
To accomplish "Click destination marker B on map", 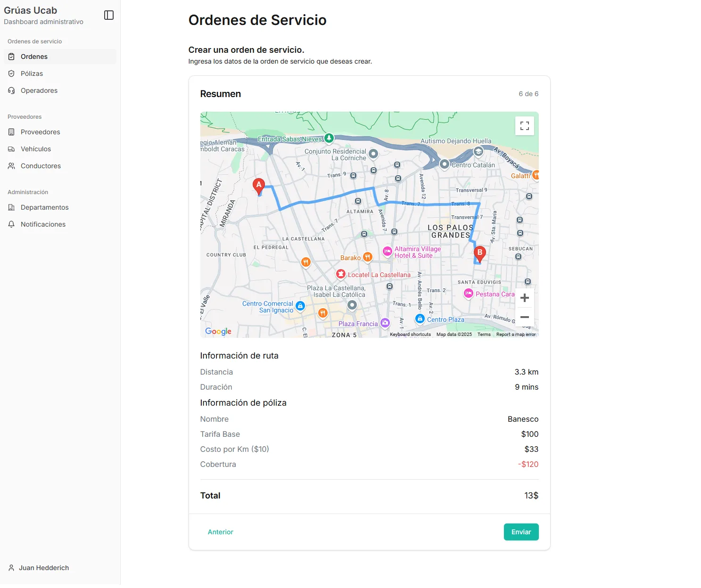I will point(479,253).
